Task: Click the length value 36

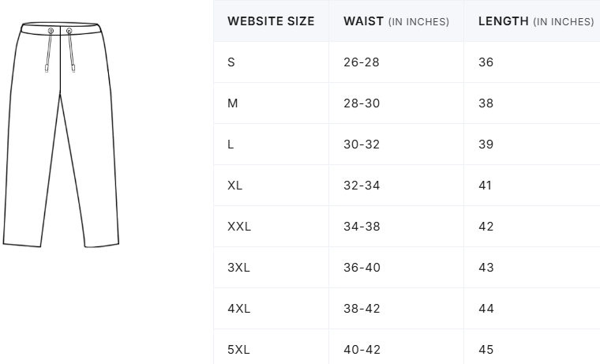Action: (x=486, y=62)
